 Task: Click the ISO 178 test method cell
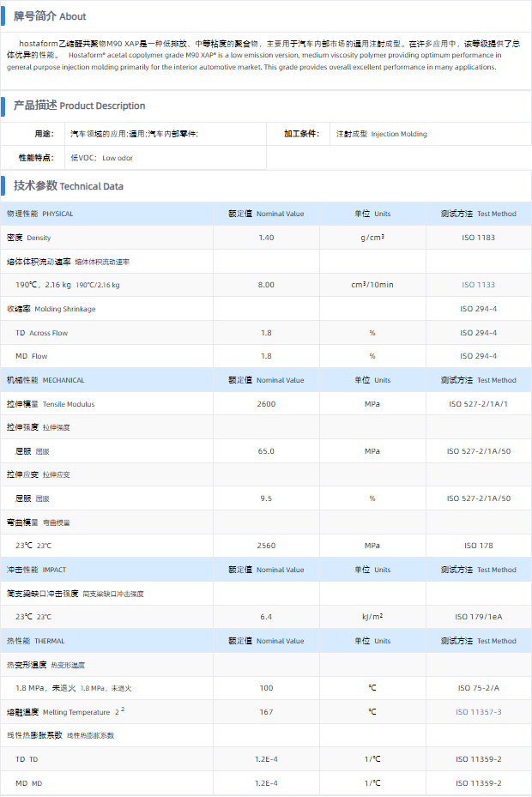click(x=478, y=546)
